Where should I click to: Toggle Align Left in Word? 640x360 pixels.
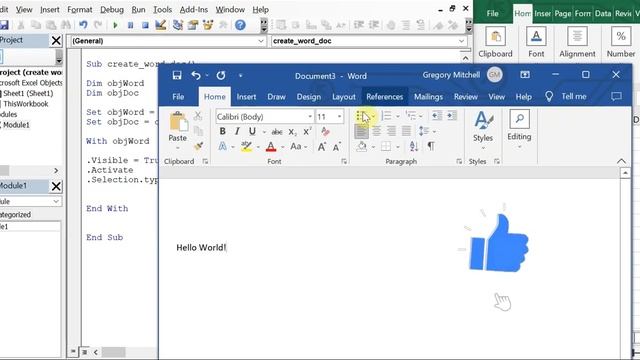point(361,131)
